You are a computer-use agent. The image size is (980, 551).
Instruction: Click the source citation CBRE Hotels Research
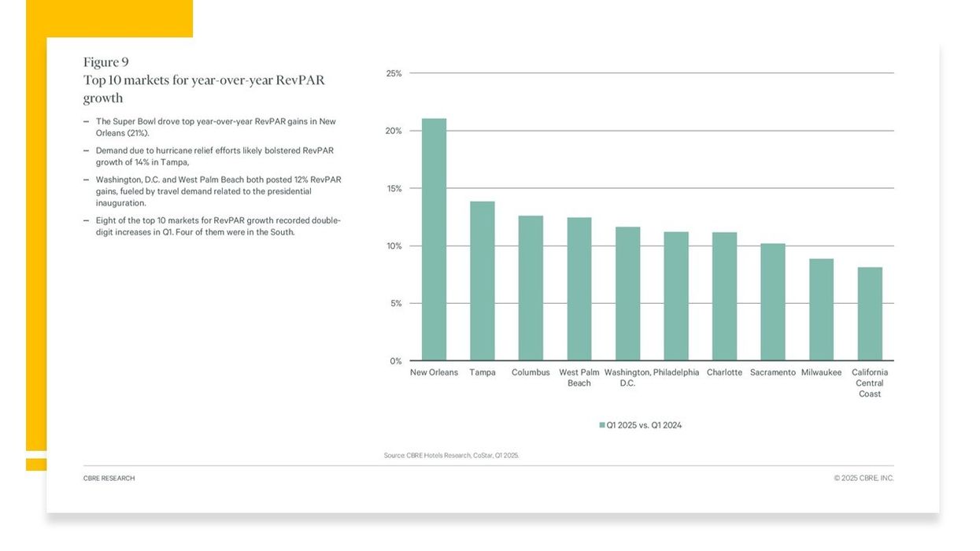click(x=451, y=455)
